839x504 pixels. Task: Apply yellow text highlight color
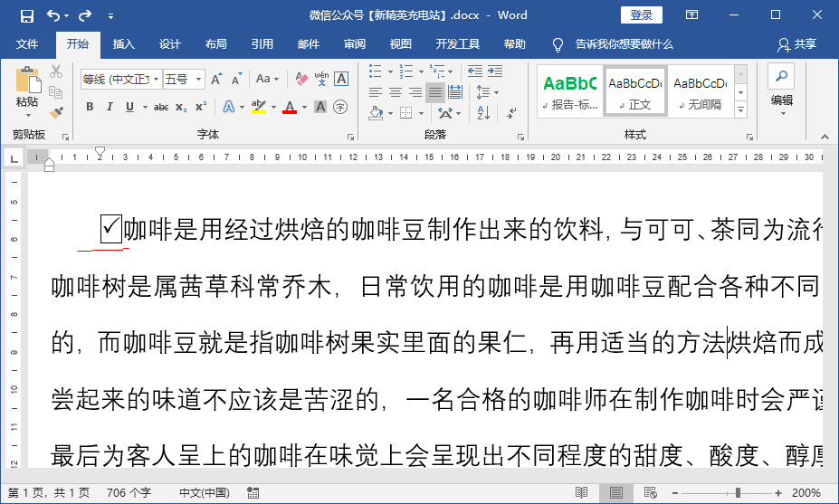(259, 107)
